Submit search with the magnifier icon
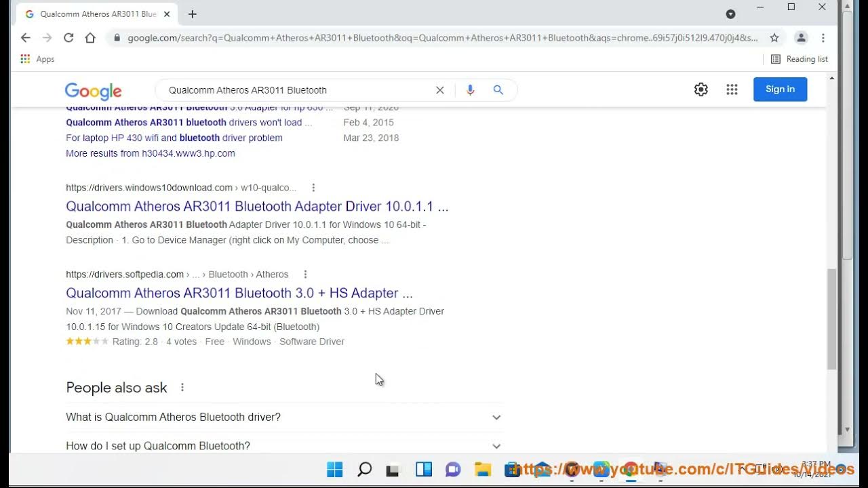 (498, 90)
